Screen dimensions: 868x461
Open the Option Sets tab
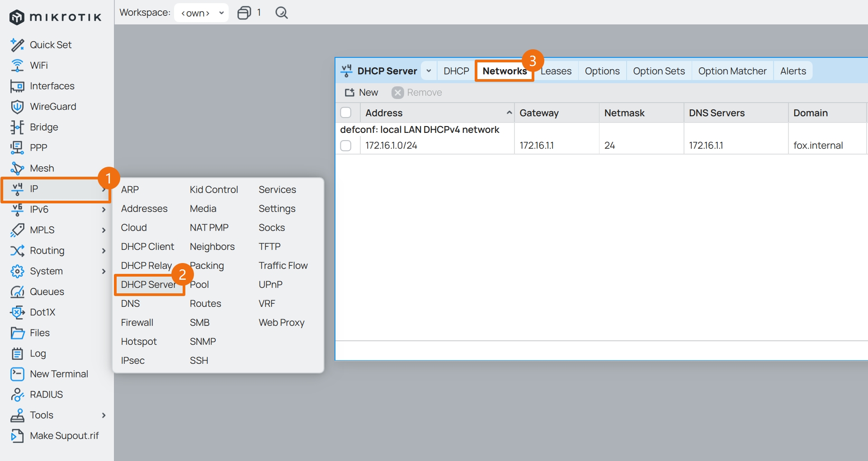(659, 71)
